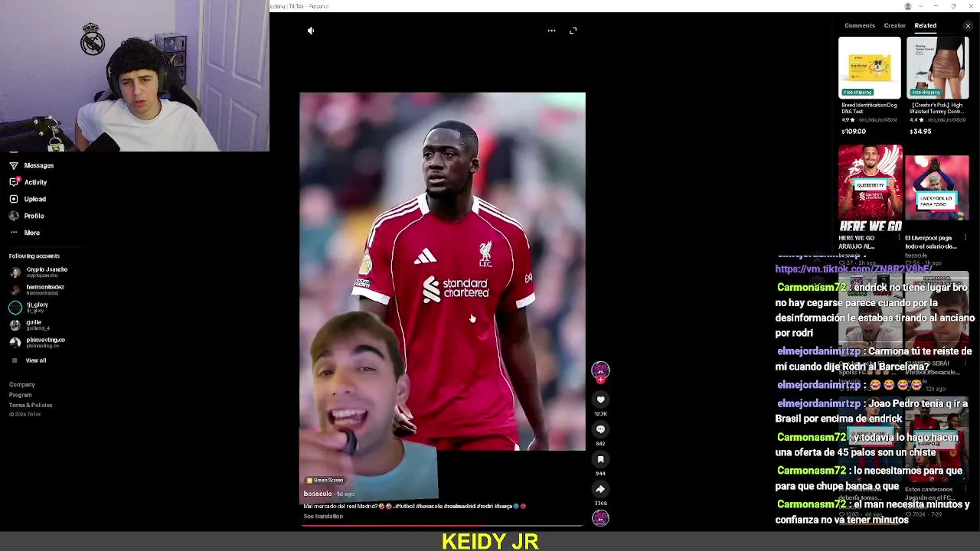This screenshot has width=980, height=551.
Task: Switch to the Comments tab
Action: pyautogui.click(x=860, y=25)
